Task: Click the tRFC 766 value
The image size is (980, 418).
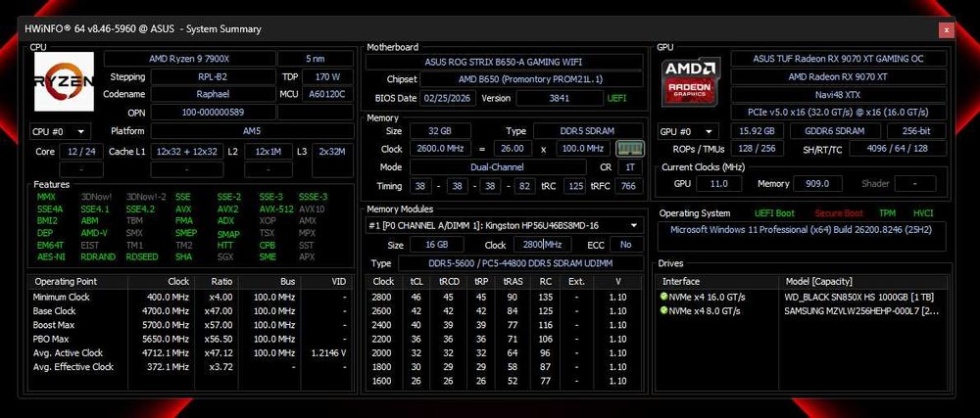Action: (629, 186)
